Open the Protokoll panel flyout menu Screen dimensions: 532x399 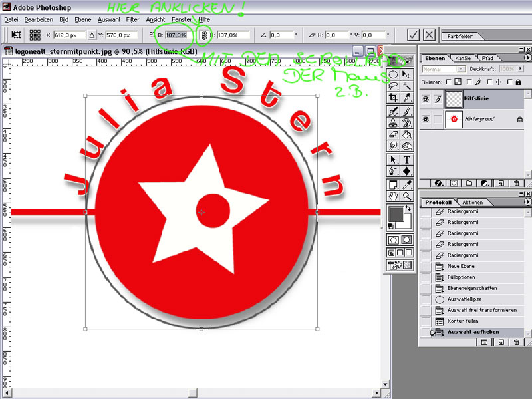pos(528,202)
